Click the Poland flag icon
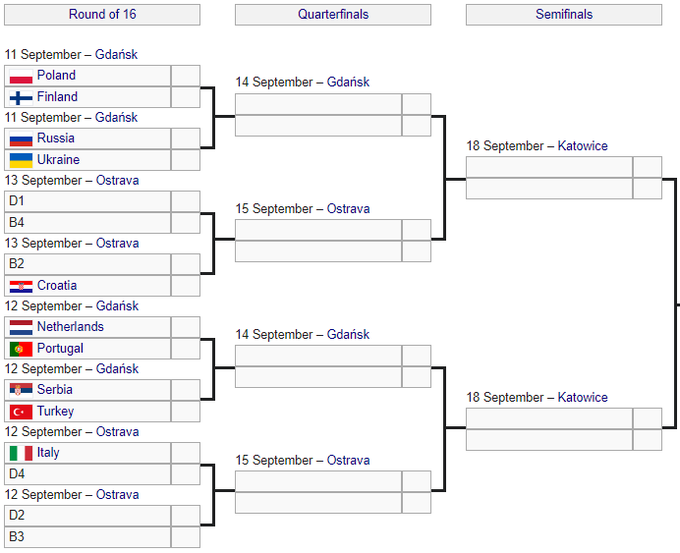The image size is (680, 553). (20, 76)
